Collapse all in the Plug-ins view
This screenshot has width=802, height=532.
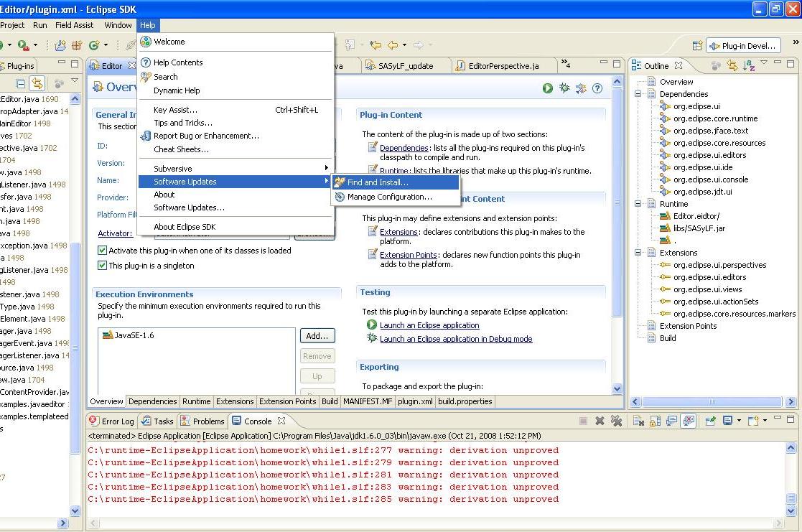(x=21, y=84)
